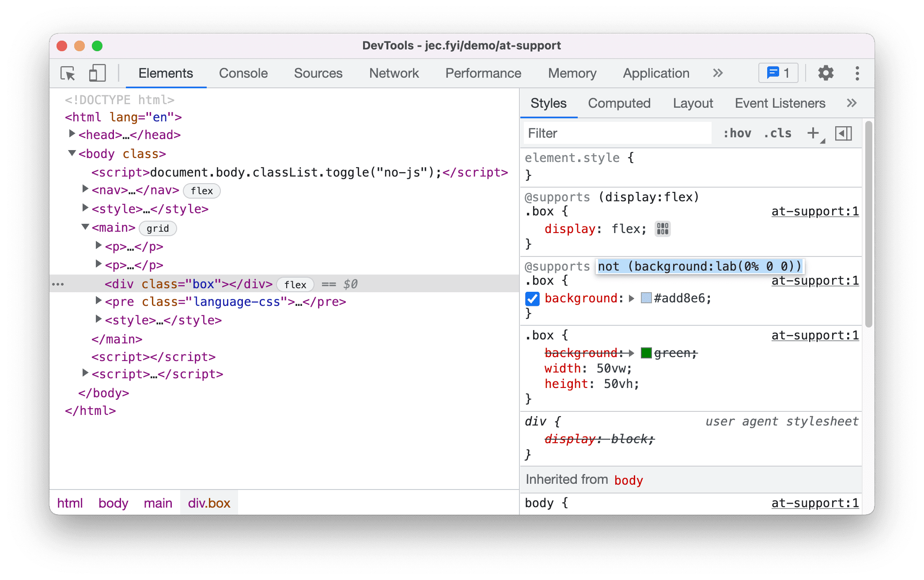Click the inspect element cursor icon
Screen dimensions: 924x580
pos(68,73)
